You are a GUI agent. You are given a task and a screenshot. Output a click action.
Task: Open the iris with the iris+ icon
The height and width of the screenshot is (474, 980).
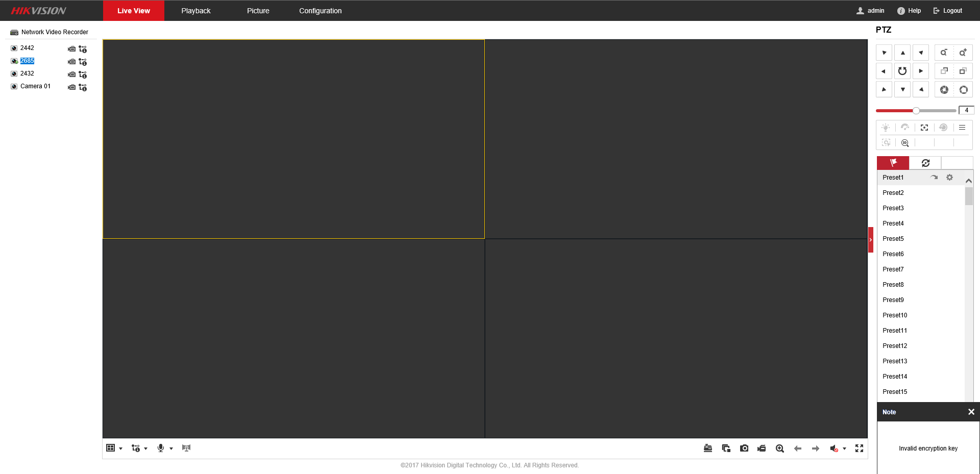(x=964, y=89)
